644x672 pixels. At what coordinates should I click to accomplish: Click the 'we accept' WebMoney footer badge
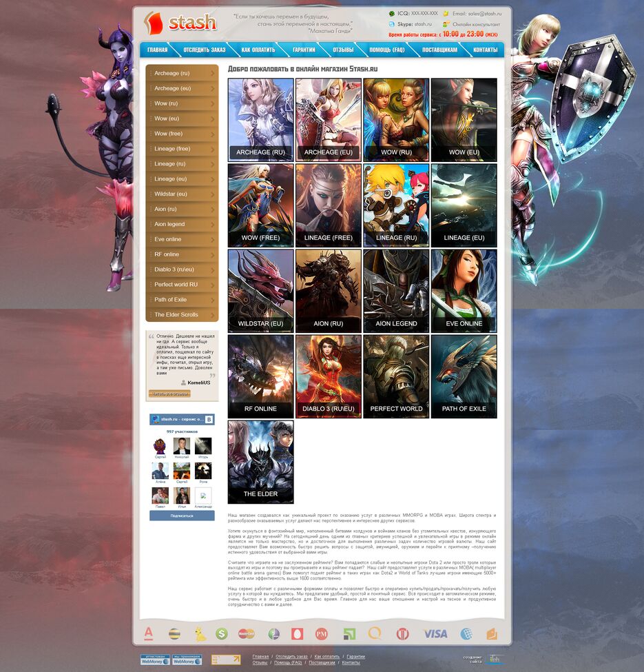click(187, 660)
